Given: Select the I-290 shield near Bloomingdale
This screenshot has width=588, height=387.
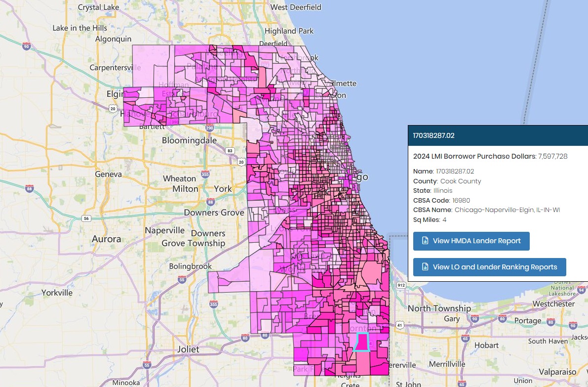Looking at the screenshot, I should click(x=209, y=128).
